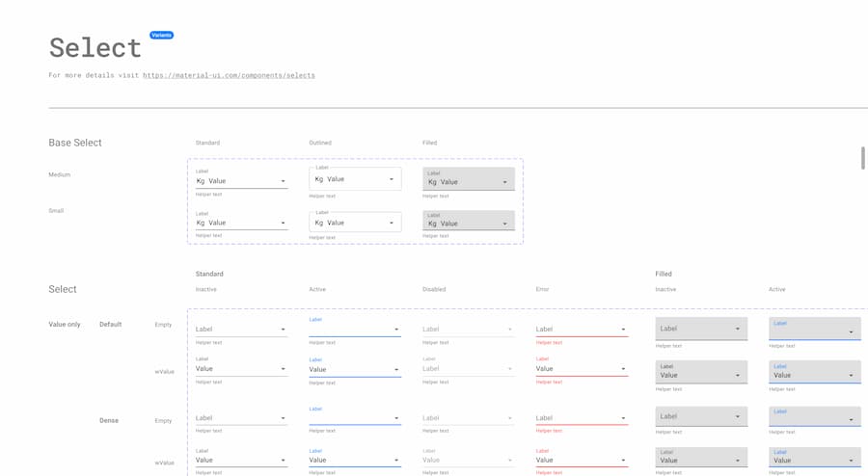The image size is (868, 476).
Task: Open Default Empty Filled Inactive select
Action: 701,330
